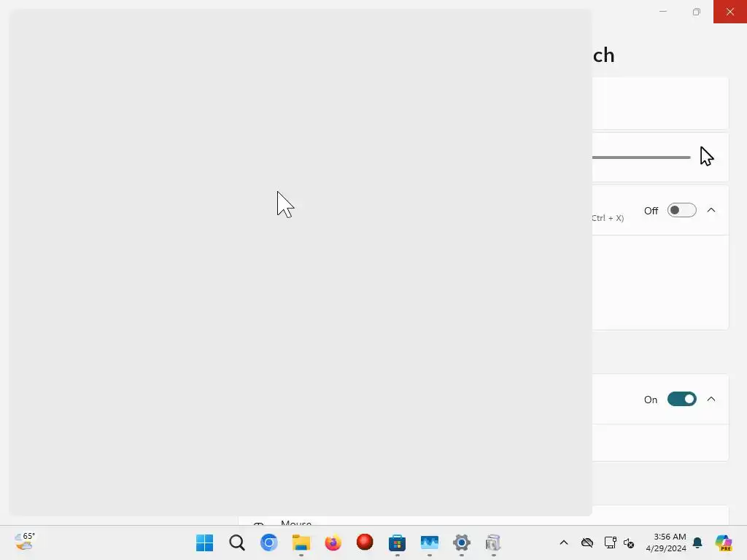Open File Explorer from the taskbar
This screenshot has height=560, width=747.
click(301, 542)
